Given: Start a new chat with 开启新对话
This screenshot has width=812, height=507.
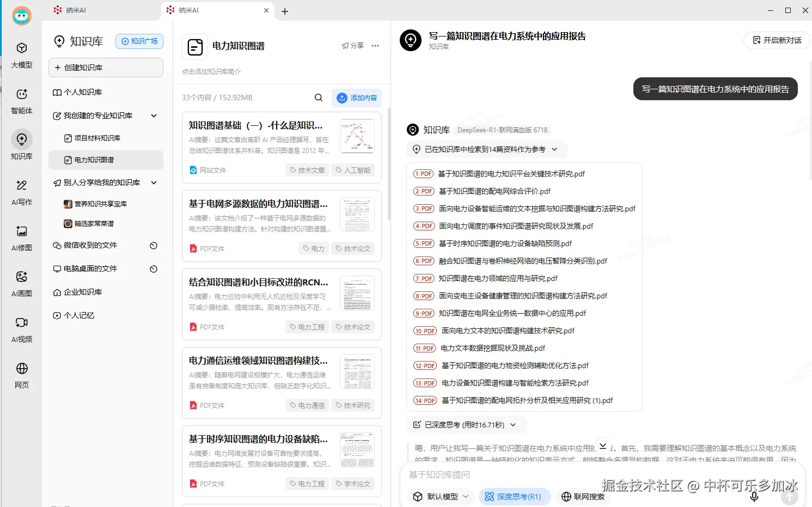Looking at the screenshot, I should point(777,40).
